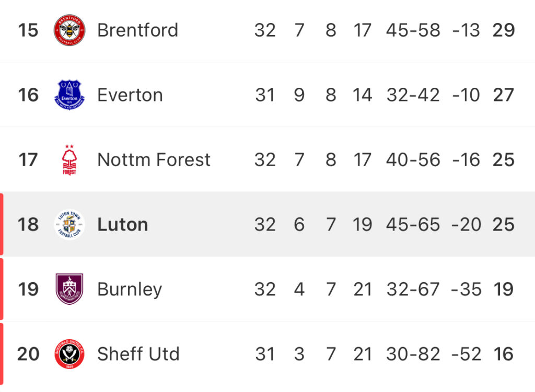Open Burnley team name link
Image resolution: width=535 pixels, height=392 pixels.
point(130,290)
